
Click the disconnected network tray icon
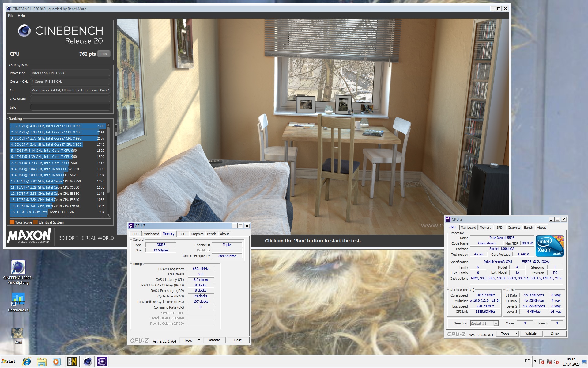point(549,362)
